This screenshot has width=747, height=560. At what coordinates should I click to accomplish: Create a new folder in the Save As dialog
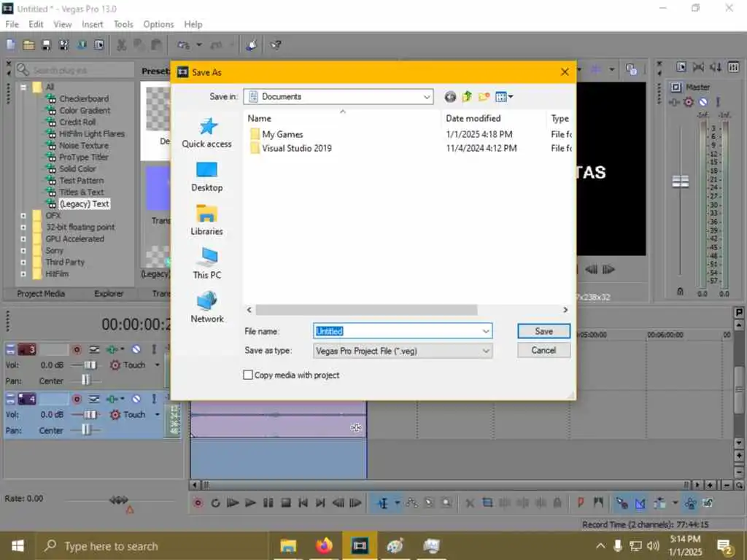[484, 97]
